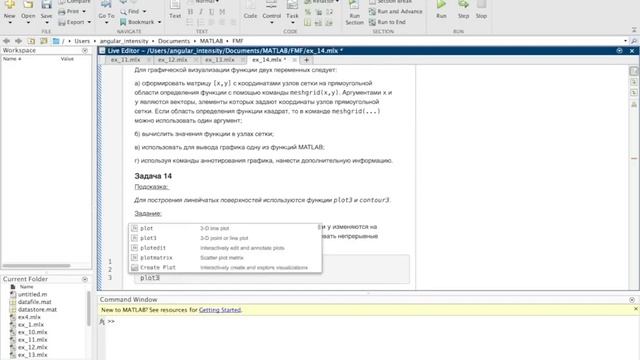Open the address bar history dropdown
The width and height of the screenshot is (640, 360).
[x=625, y=41]
